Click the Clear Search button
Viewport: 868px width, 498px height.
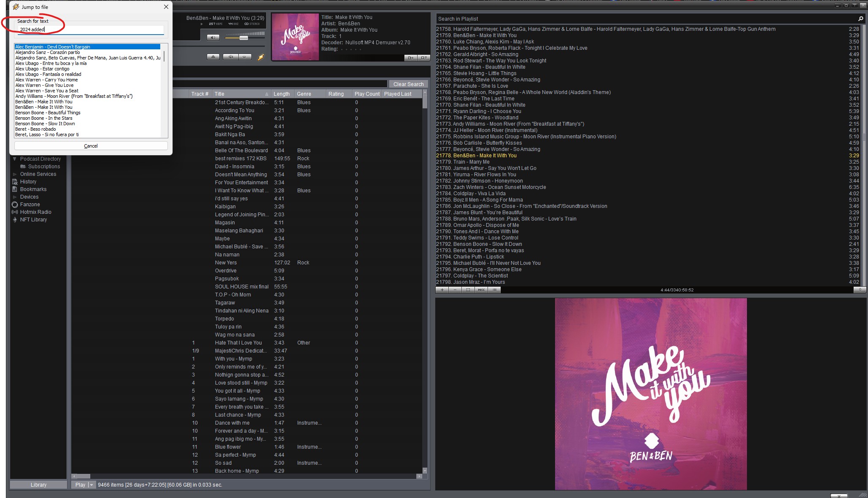tap(408, 84)
